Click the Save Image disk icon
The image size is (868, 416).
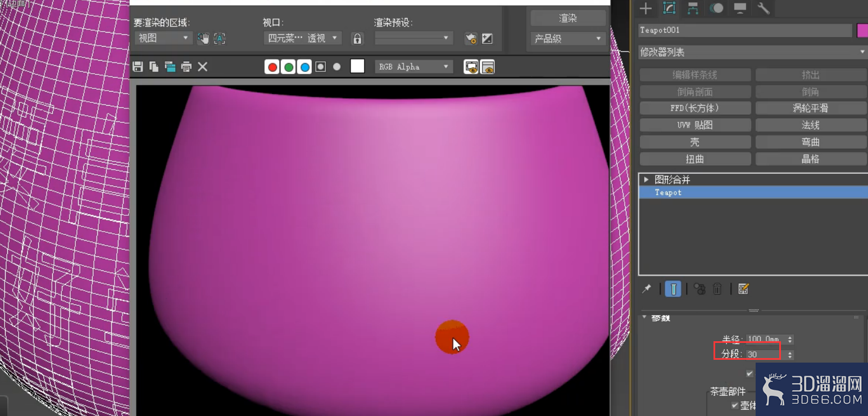tap(138, 67)
